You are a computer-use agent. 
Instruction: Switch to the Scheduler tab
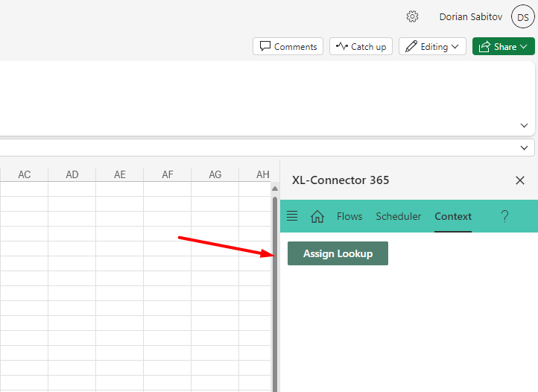coord(399,216)
